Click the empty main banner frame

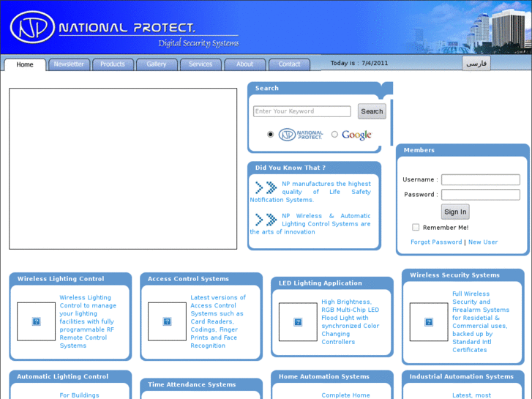pos(123,169)
